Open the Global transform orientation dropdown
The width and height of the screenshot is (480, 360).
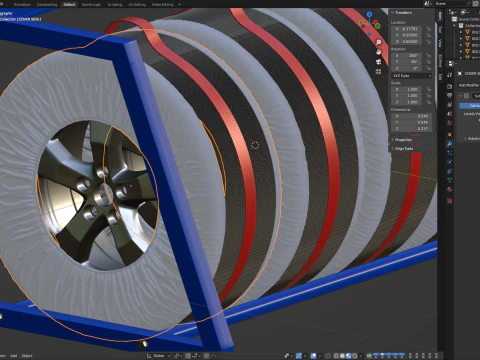158,356
